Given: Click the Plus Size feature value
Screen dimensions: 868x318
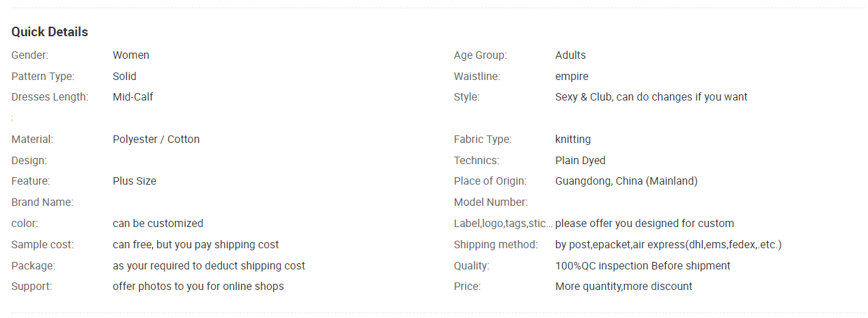Looking at the screenshot, I should point(135,181).
